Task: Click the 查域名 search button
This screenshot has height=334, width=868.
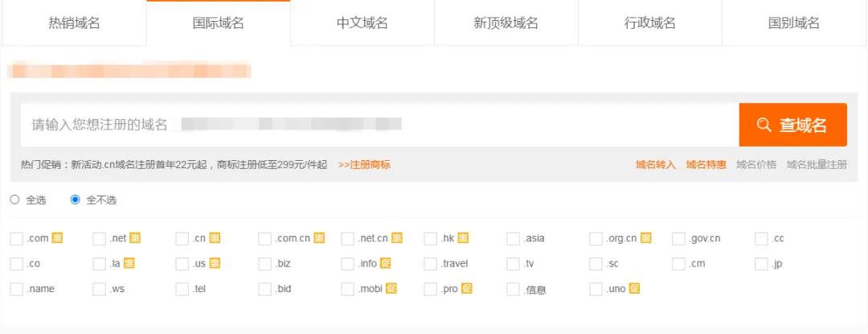Action: coord(792,125)
